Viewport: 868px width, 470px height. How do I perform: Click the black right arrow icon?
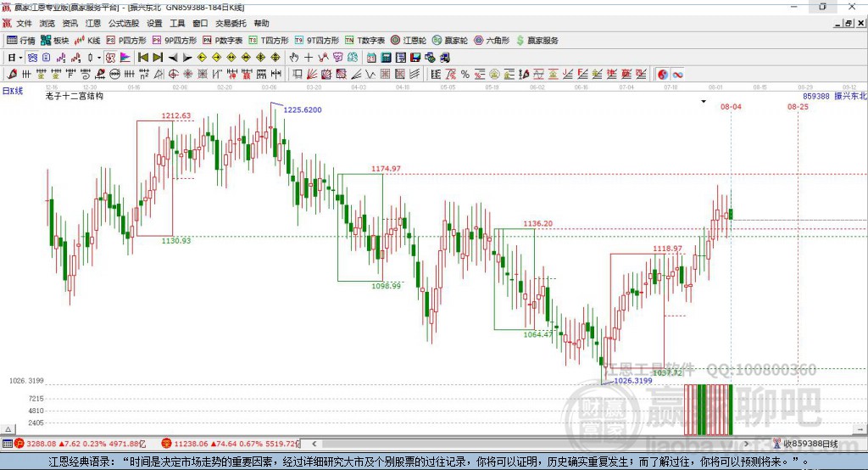187,57
